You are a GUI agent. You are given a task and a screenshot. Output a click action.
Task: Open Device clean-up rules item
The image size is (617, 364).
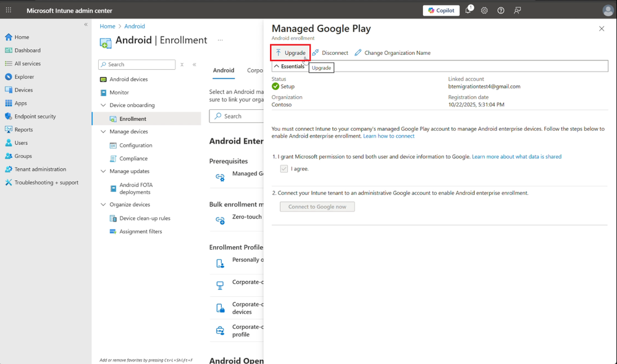click(140, 218)
